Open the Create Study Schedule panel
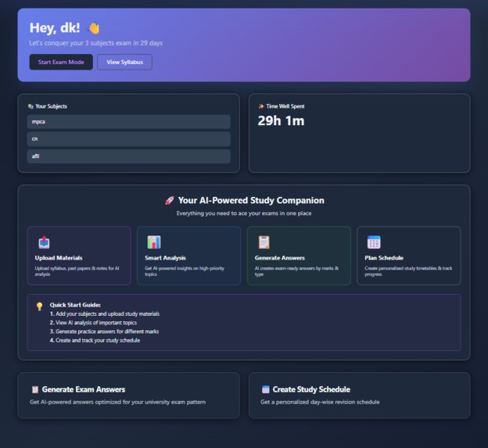Viewport: 488px width, 448px height. pos(360,396)
